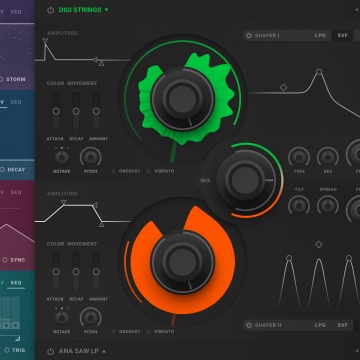Screen dimensions: 360x360
Task: Select the top triangle handle on upper AMPLITUDE envelope
Action: click(45, 41)
